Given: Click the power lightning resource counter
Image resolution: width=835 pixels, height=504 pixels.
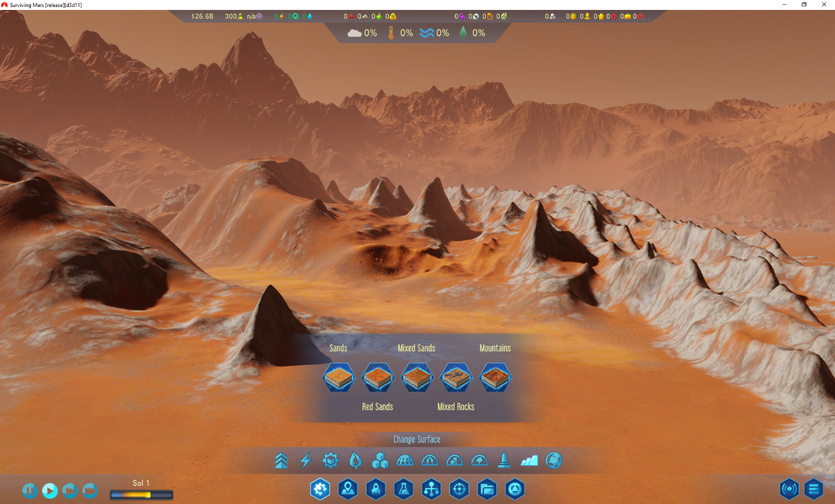Looking at the screenshot, I should [x=279, y=16].
